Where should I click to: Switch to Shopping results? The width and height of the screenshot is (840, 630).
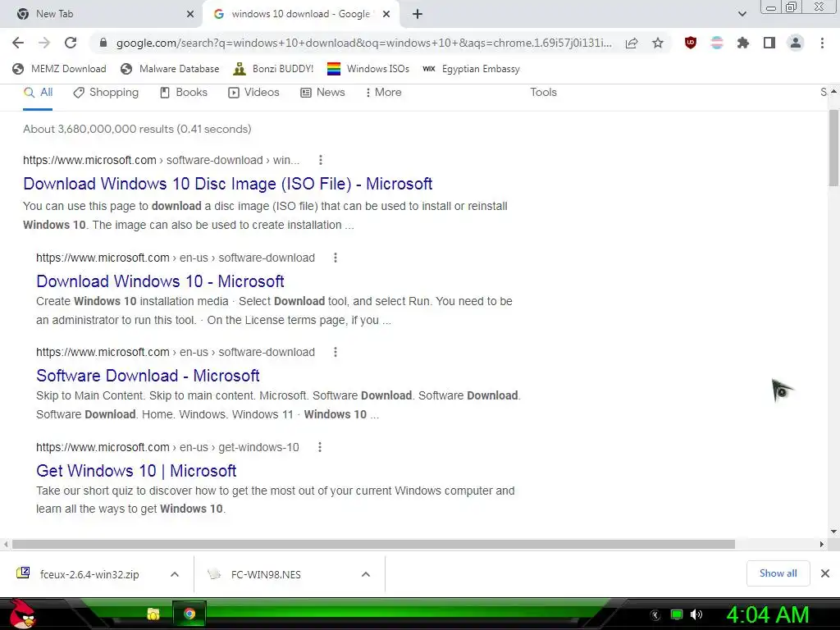(x=106, y=92)
